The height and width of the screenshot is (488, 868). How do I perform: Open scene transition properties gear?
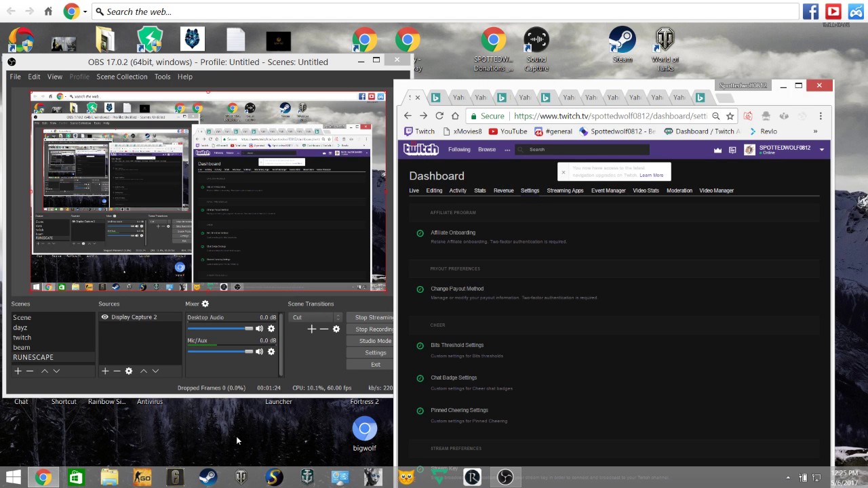(x=336, y=329)
